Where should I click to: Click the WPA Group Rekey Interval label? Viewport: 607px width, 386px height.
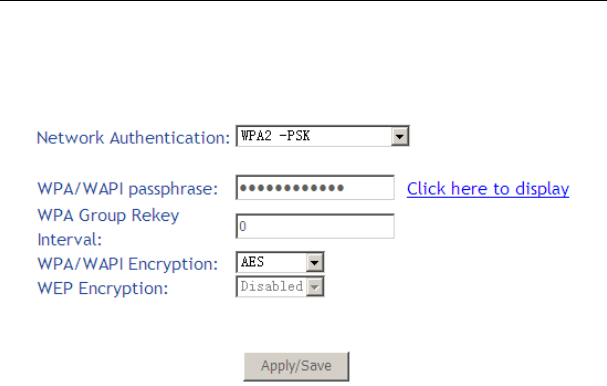pyautogui.click(x=108, y=227)
